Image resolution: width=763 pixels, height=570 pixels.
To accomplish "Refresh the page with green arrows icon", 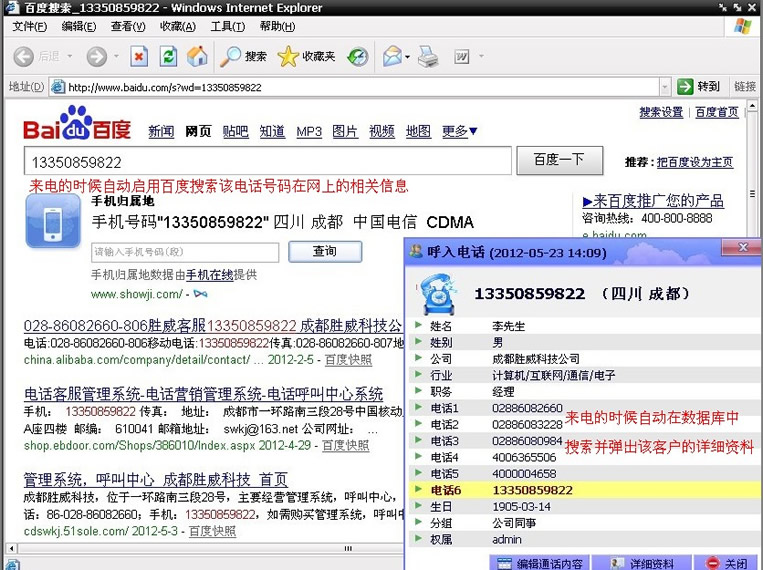I will [x=168, y=56].
